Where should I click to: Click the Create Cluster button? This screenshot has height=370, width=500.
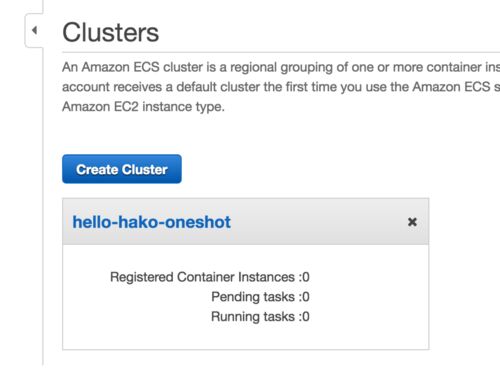(122, 169)
